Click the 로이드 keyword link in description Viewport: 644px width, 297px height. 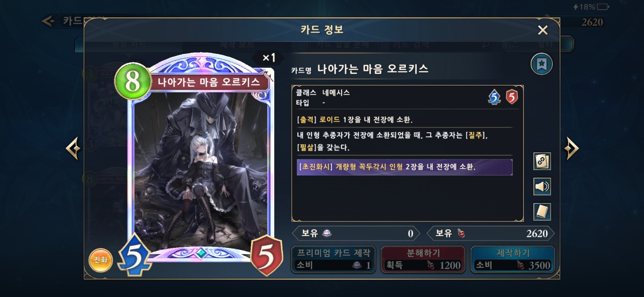coord(331,119)
